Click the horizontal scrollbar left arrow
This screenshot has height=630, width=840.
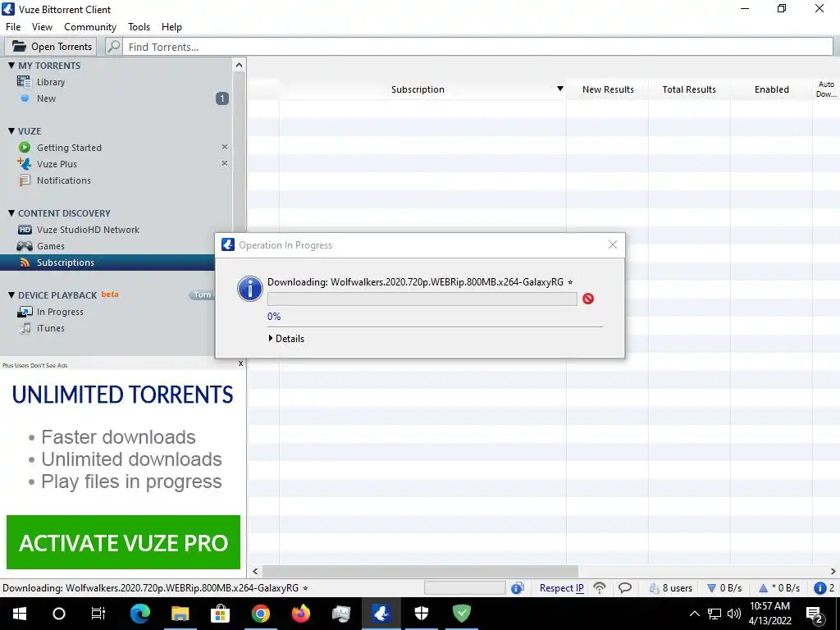click(x=256, y=571)
